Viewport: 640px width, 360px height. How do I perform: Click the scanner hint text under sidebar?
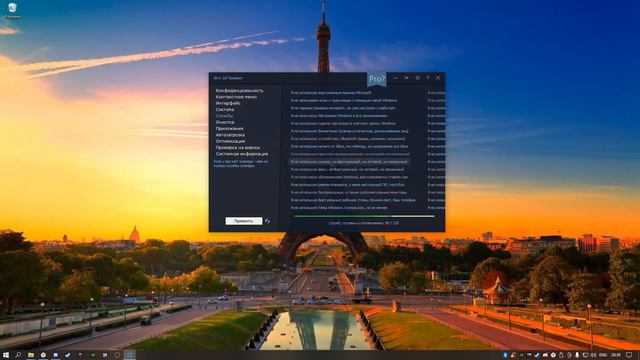tap(241, 163)
